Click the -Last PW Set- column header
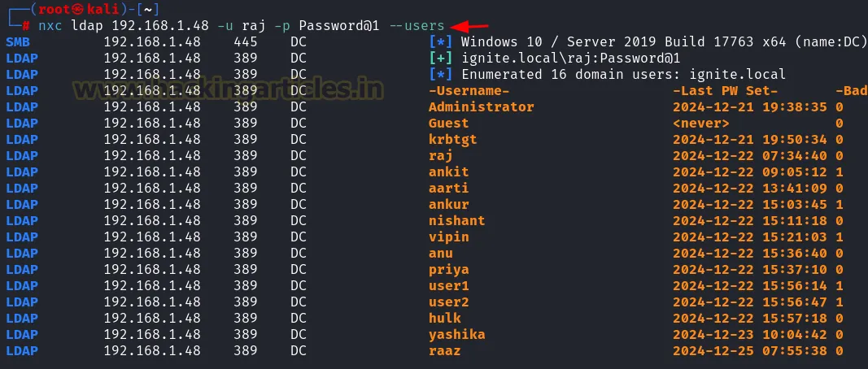The width and height of the screenshot is (868, 369). (725, 90)
